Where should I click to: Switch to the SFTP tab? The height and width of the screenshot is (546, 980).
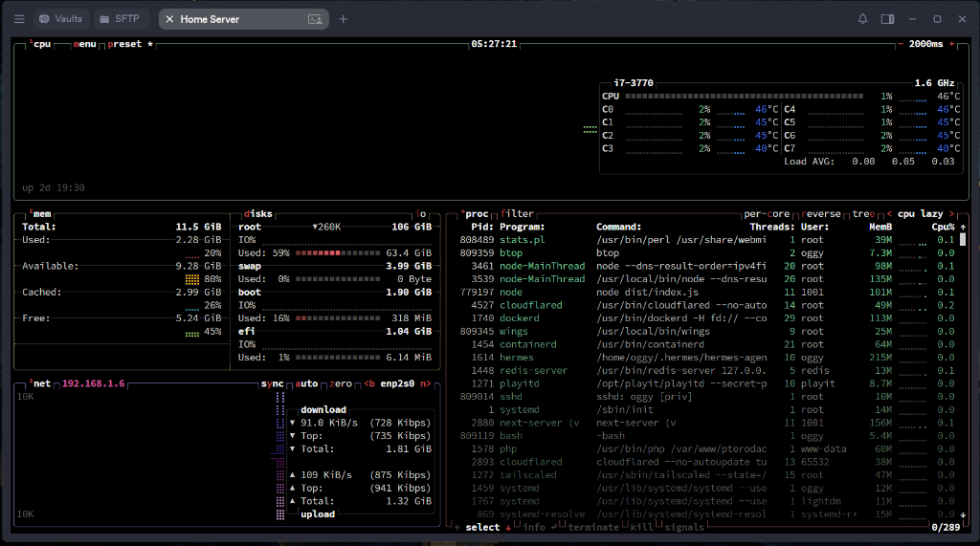pyautogui.click(x=120, y=19)
